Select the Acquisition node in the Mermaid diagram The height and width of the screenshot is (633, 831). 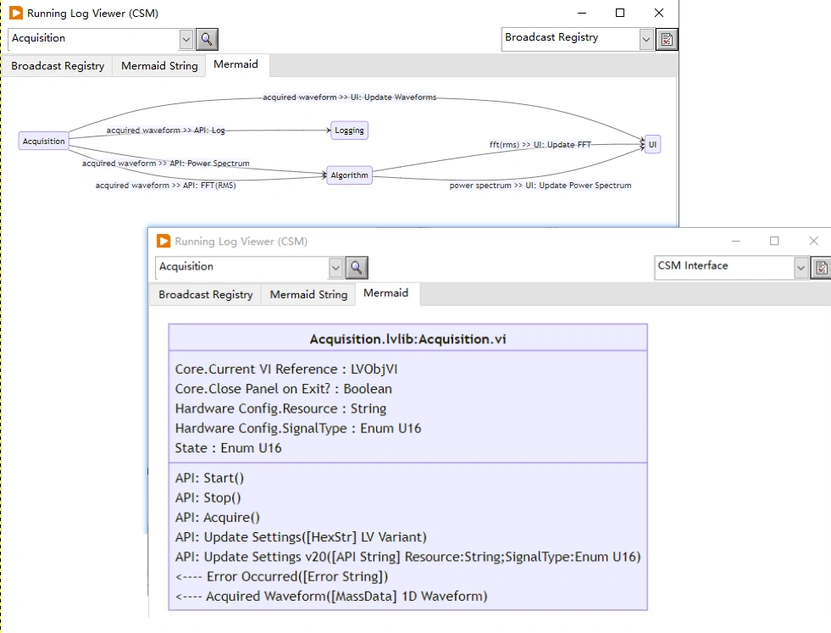point(43,141)
